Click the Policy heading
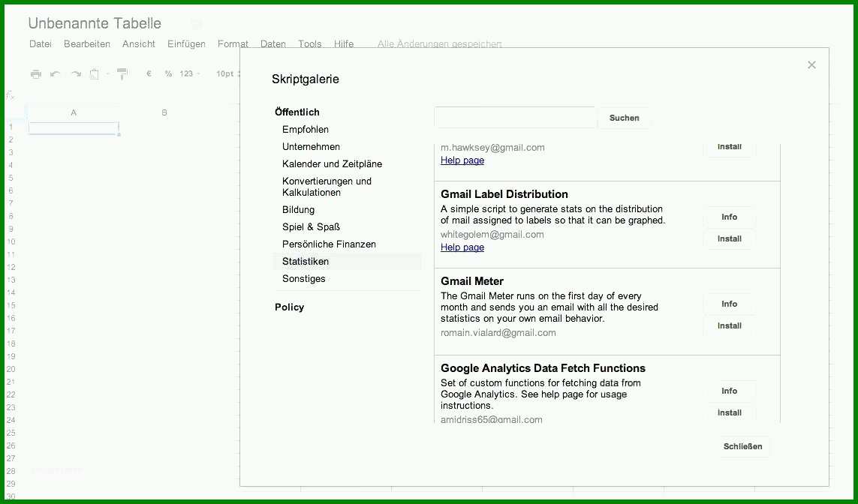858x504 pixels. [290, 307]
